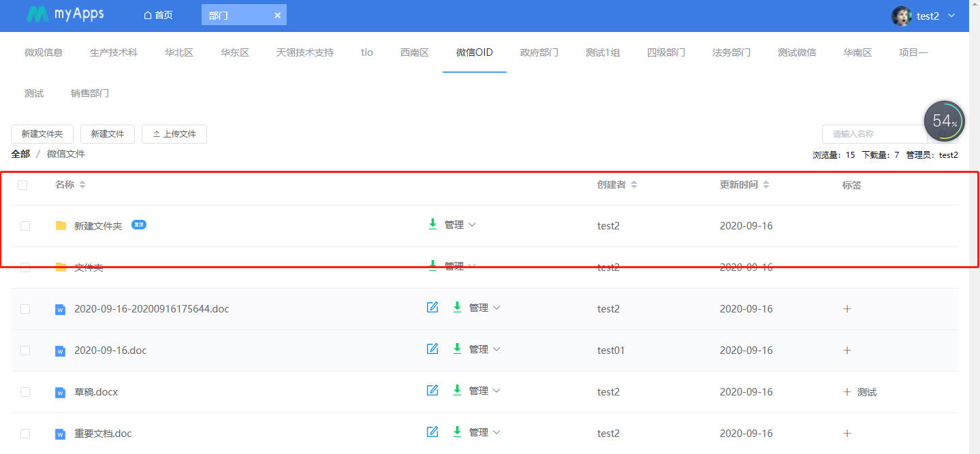Click the test2 user avatar
The image size is (980, 454).
(902, 16)
